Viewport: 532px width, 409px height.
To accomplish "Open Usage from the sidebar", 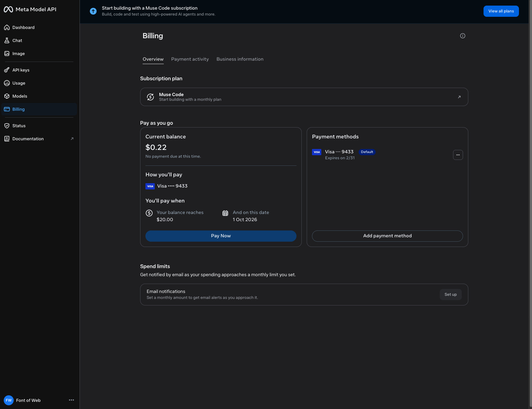I will click(39, 83).
